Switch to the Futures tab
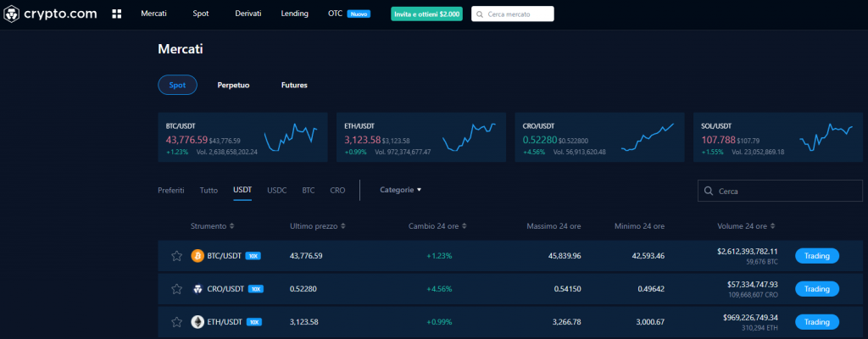Image resolution: width=868 pixels, height=339 pixels. [x=294, y=86]
